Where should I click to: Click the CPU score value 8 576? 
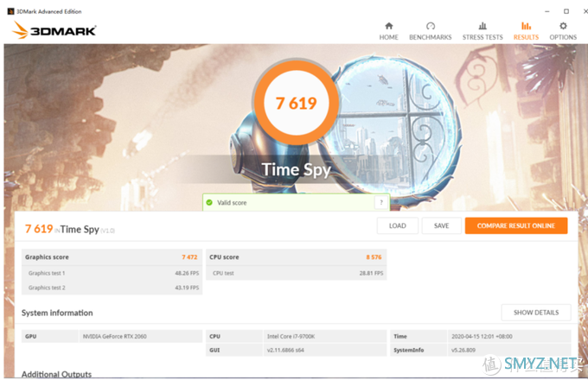[x=374, y=257]
